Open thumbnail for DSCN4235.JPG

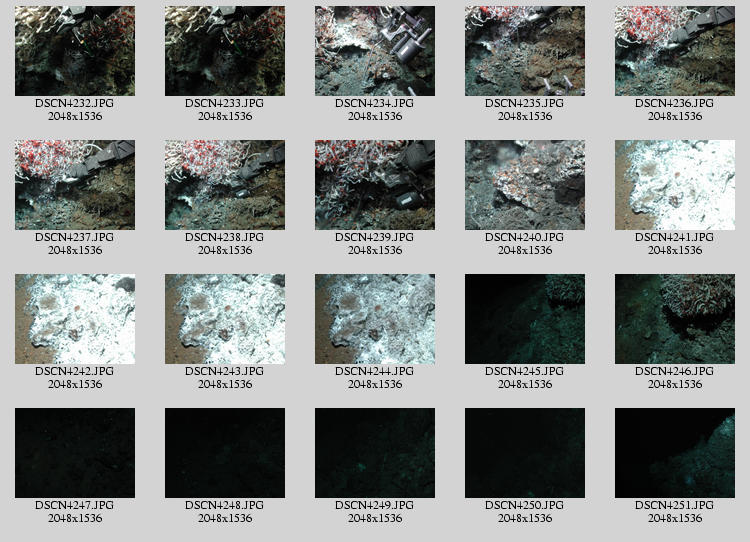(x=525, y=51)
